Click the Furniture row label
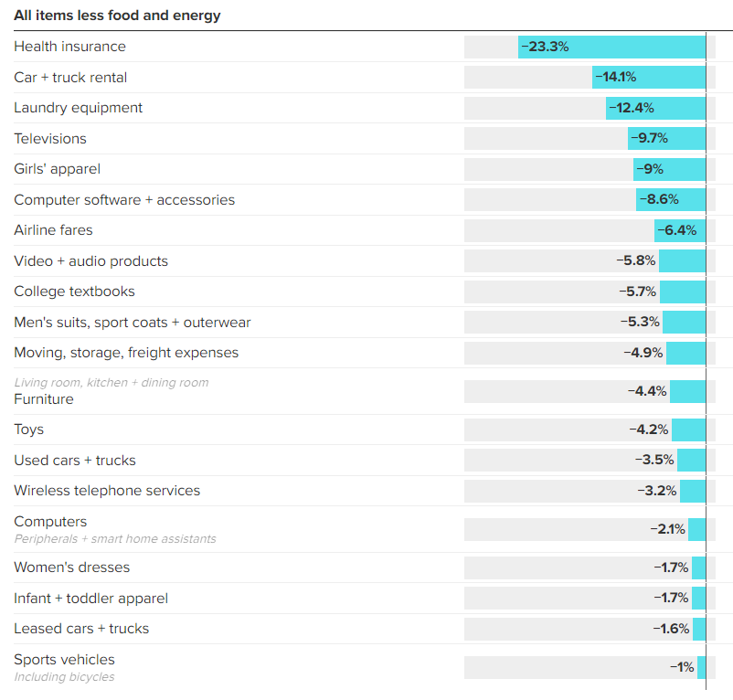 point(44,399)
